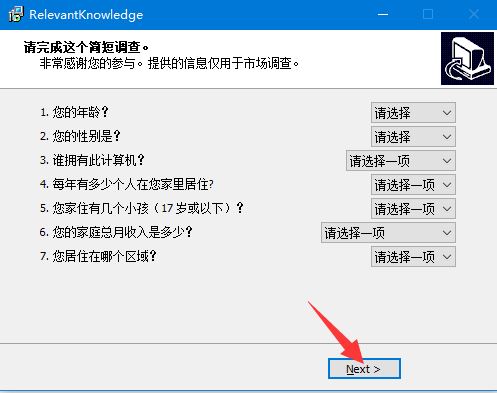The image size is (497, 393).
Task: Expand the number of children dropdown for question 5
Action: coord(413,209)
